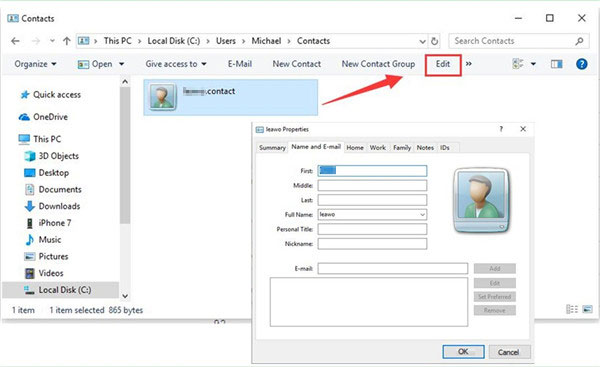Select OneDrive in sidebar
The width and height of the screenshot is (600, 367).
pos(43,117)
